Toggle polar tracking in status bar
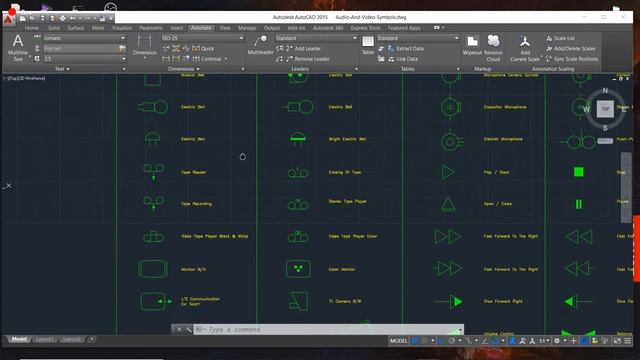The image size is (640, 360). [452, 340]
